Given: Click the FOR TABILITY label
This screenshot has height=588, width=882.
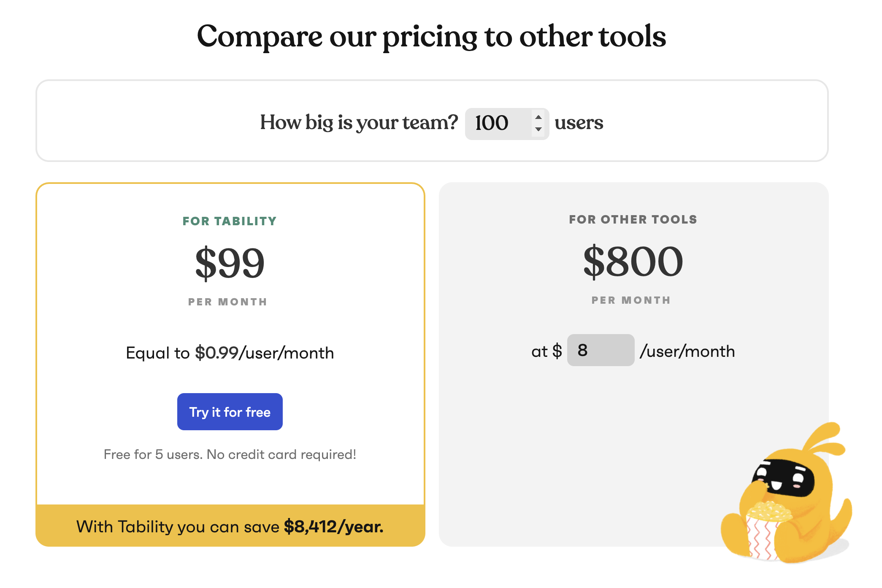Looking at the screenshot, I should pos(230,221).
